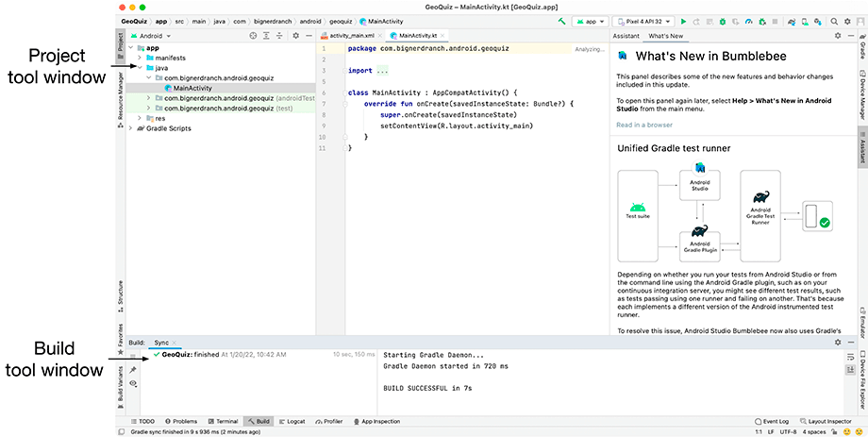
Task: Click the green Debug app bug icon
Action: [723, 22]
